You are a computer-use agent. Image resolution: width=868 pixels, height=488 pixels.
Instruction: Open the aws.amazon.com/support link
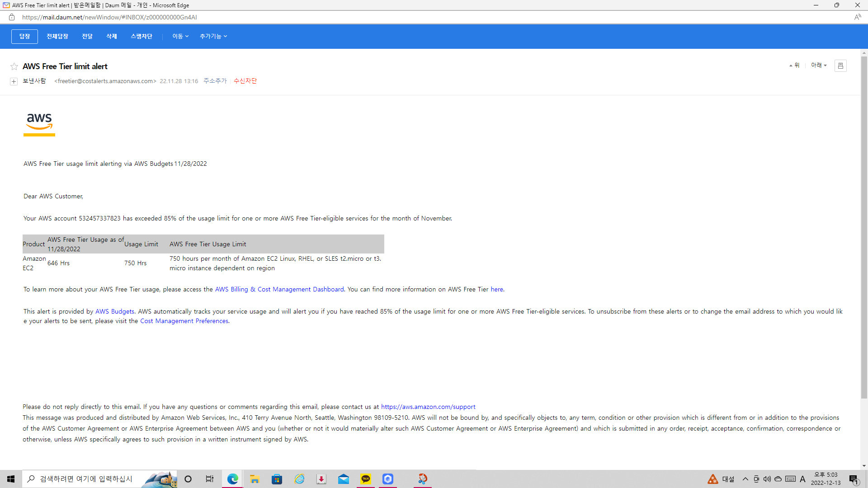tap(428, 407)
